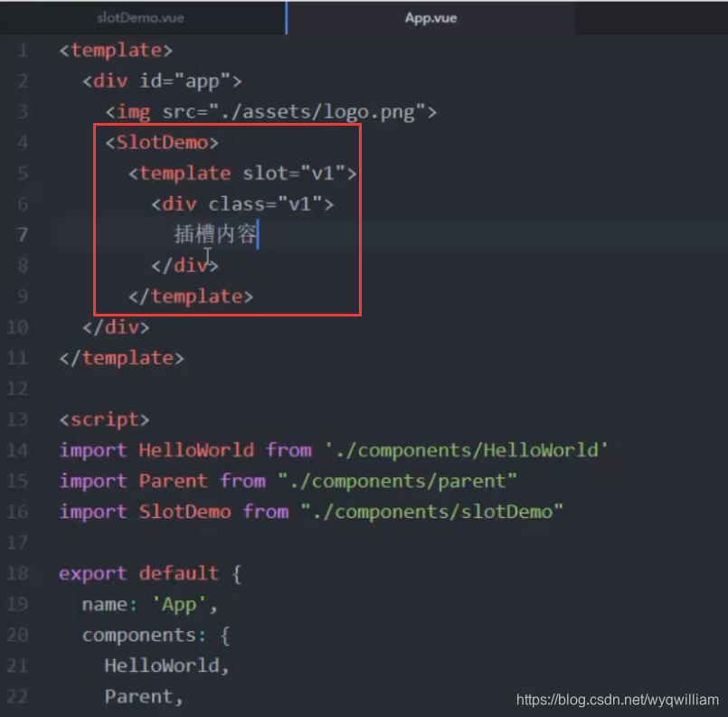
Task: Click the import Parent line
Action: point(288,481)
